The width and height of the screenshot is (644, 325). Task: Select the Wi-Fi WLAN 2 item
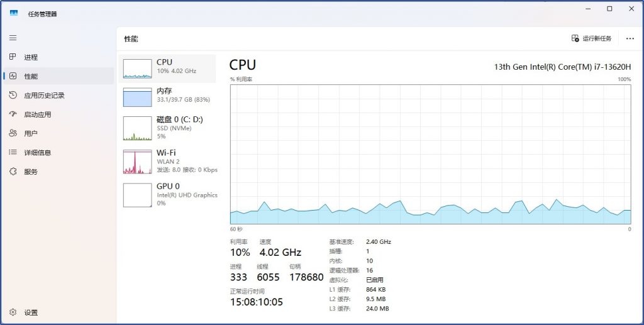138,162
